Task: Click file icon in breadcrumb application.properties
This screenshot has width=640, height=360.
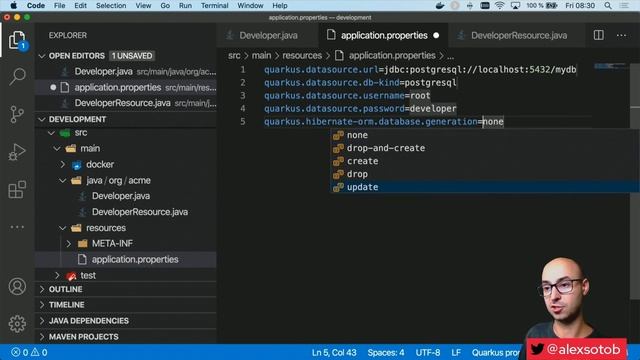Action: (x=339, y=56)
